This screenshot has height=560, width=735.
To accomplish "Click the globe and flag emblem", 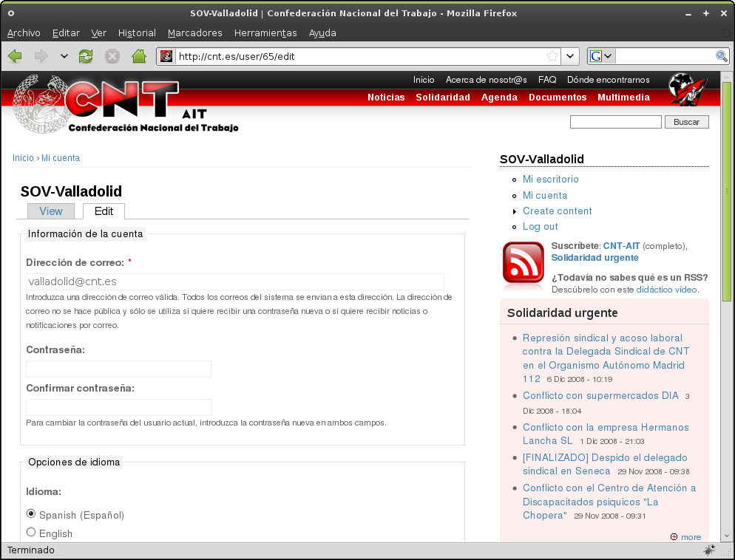I will (x=688, y=89).
